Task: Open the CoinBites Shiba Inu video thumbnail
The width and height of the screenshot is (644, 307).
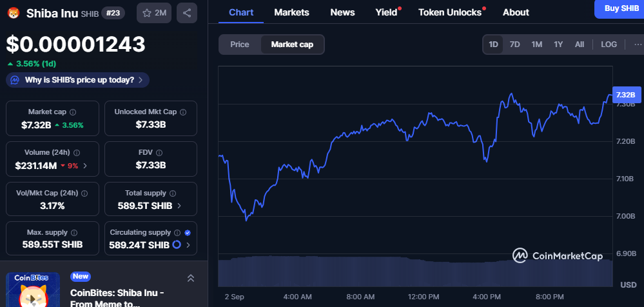Action: point(33,290)
